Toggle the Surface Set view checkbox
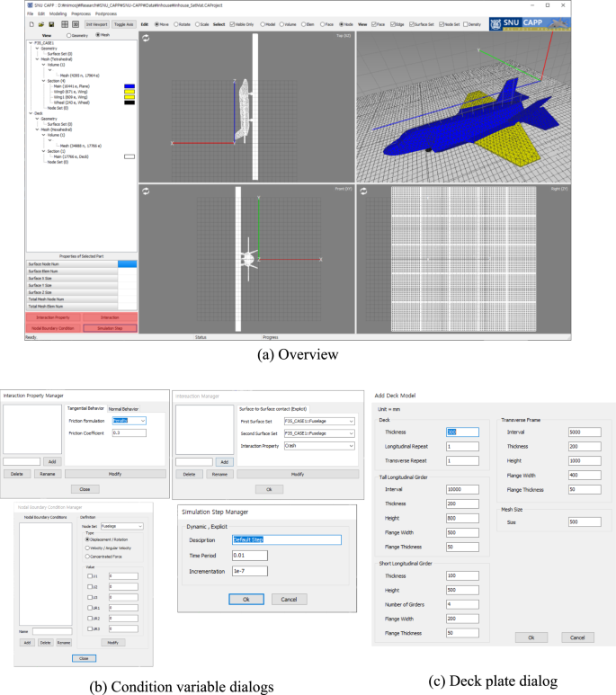This screenshot has height=695, width=616. [x=412, y=24]
